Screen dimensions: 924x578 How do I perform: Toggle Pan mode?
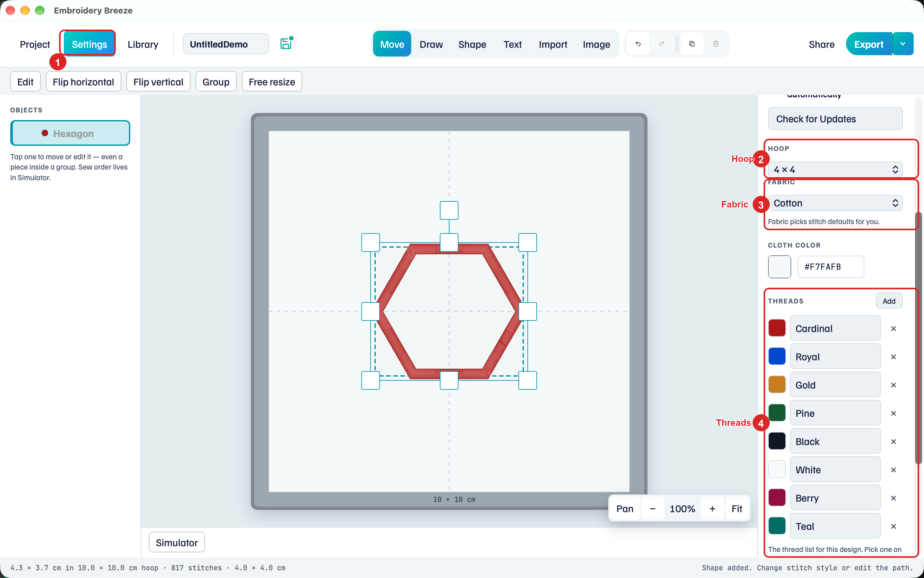pos(625,508)
